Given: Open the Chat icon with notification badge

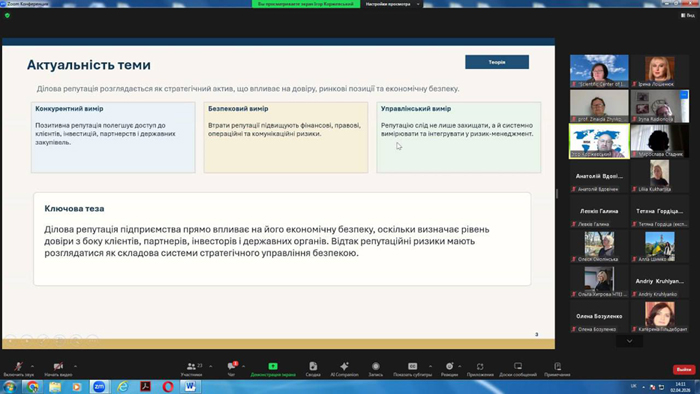Looking at the screenshot, I should click(x=232, y=366).
